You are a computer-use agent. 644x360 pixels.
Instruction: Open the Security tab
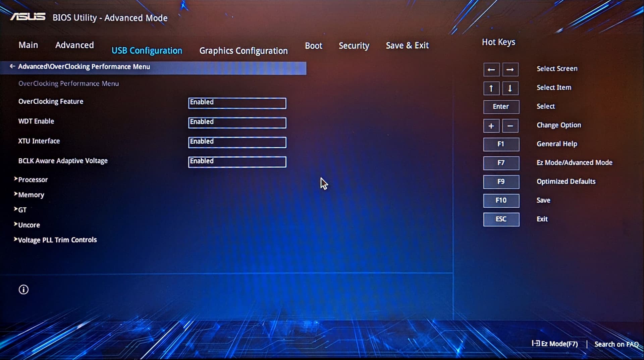(354, 46)
